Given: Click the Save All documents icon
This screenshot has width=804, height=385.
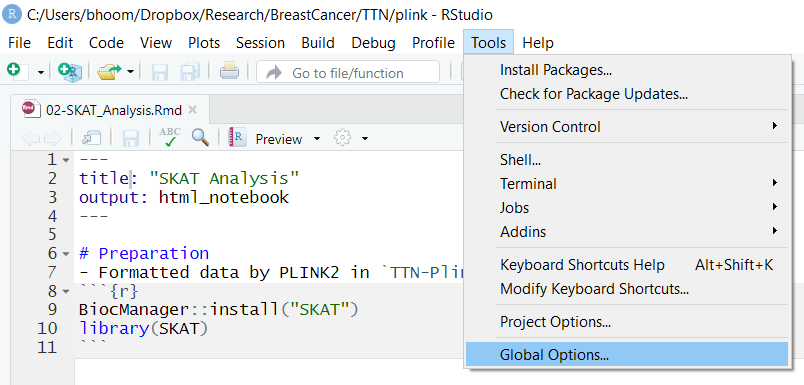Looking at the screenshot, I should point(190,72).
